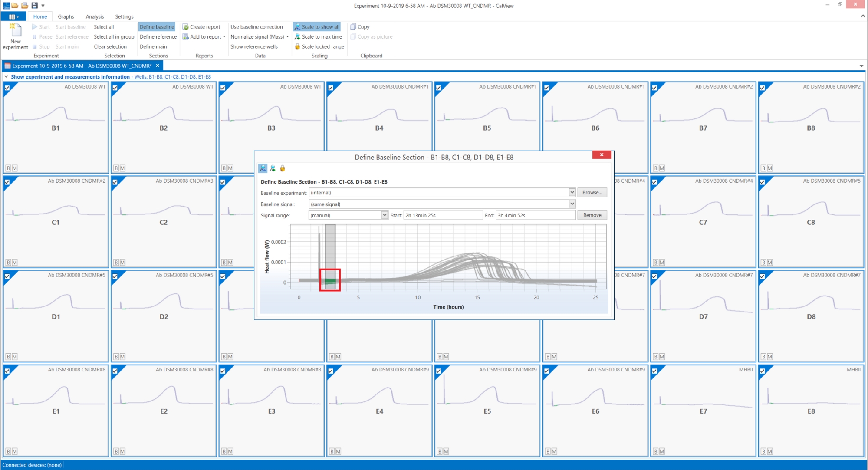Screen dimensions: 868x470
Task: Click the Open folder icon in title bar
Action: 15,5
